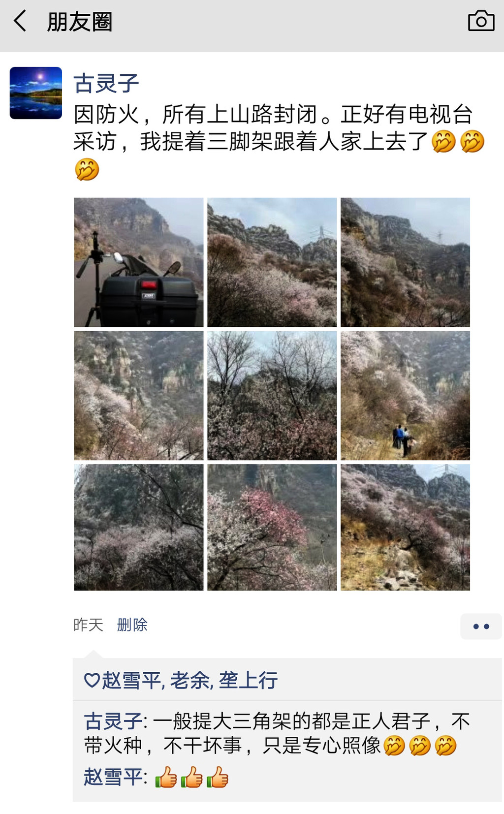Screen dimensions: 504x814
Task: Open the camera icon to post
Action: (481, 21)
